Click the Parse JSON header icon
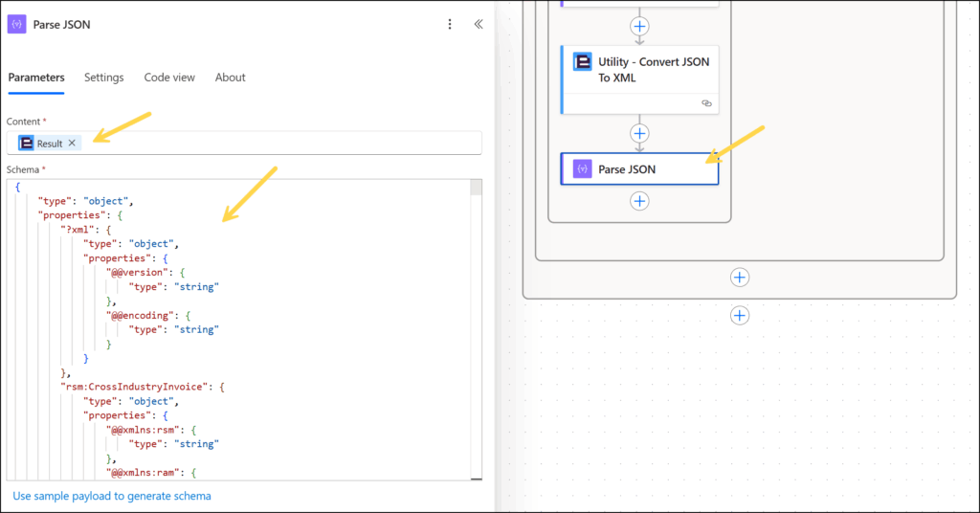Screen dimensions: 980x513 (x=17, y=24)
